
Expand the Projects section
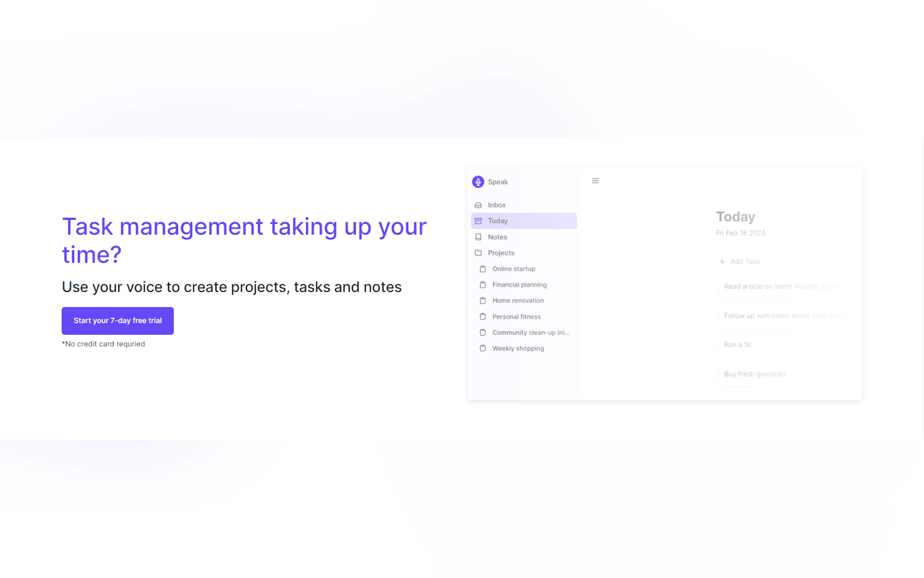pos(501,253)
